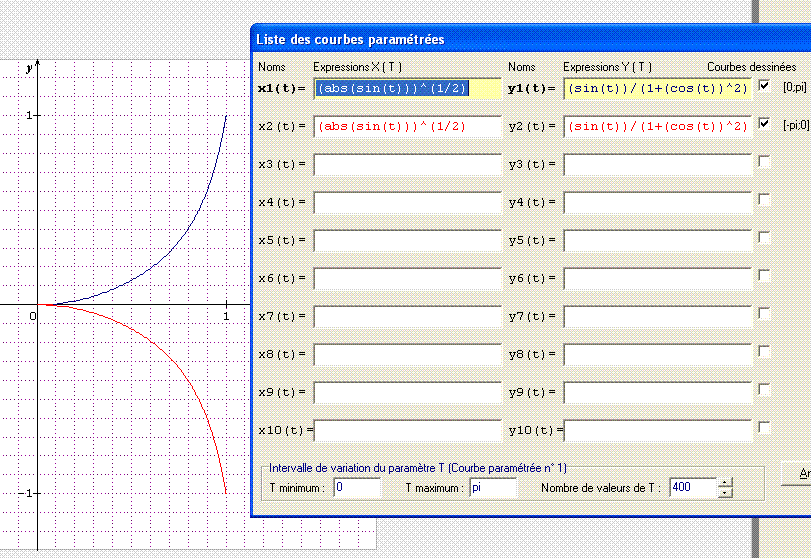
Task: Increase the number of T values
Action: click(x=725, y=482)
